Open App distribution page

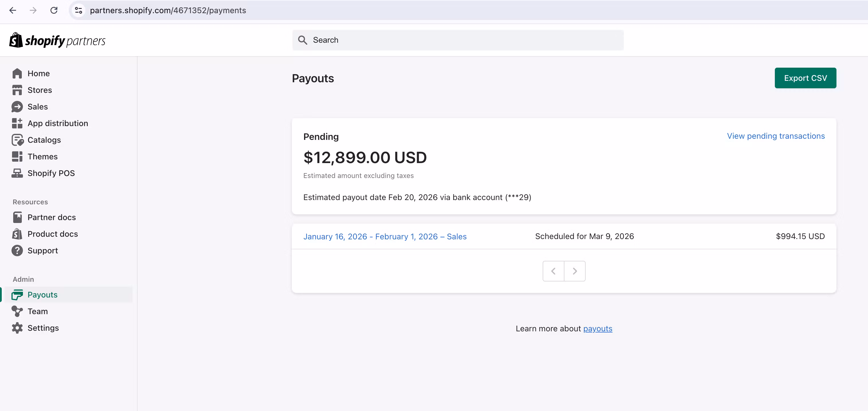(58, 123)
